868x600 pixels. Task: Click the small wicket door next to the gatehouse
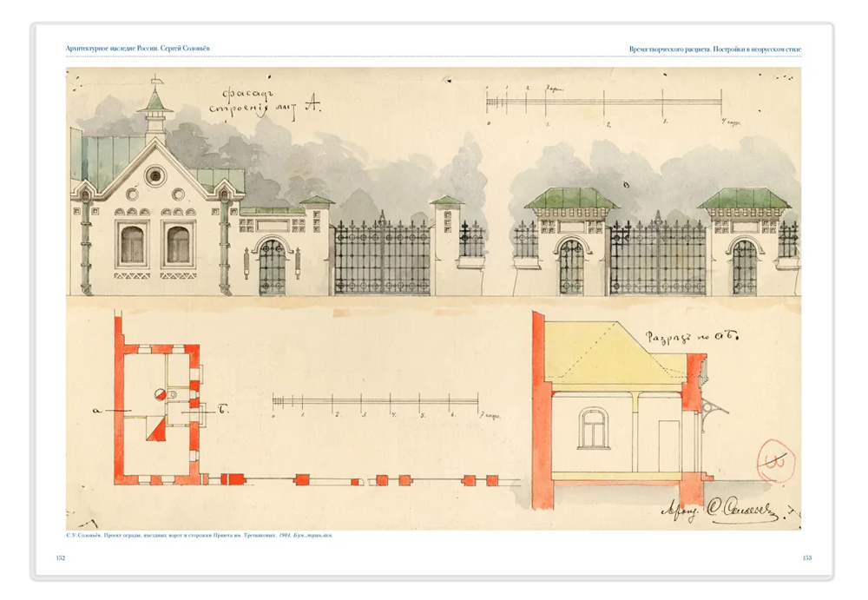click(272, 267)
